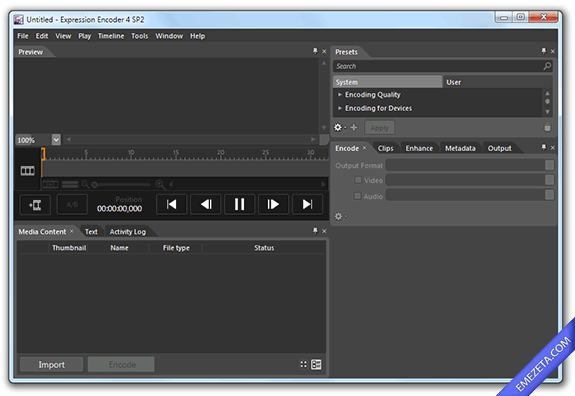Close the Encode panel group
575x396 pixels.
coord(553,148)
